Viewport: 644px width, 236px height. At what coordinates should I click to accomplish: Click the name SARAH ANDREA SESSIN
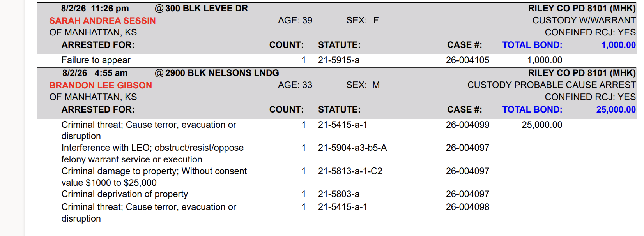click(x=103, y=21)
